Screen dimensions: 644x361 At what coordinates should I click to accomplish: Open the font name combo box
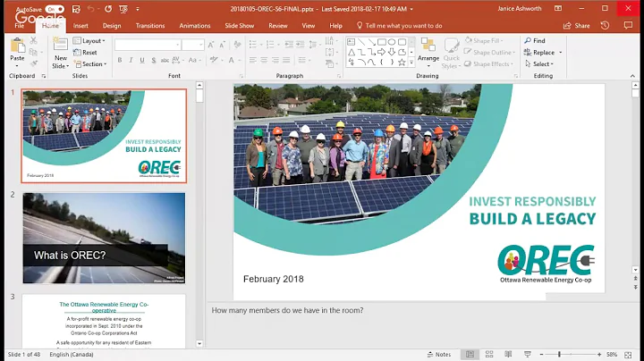(148, 45)
